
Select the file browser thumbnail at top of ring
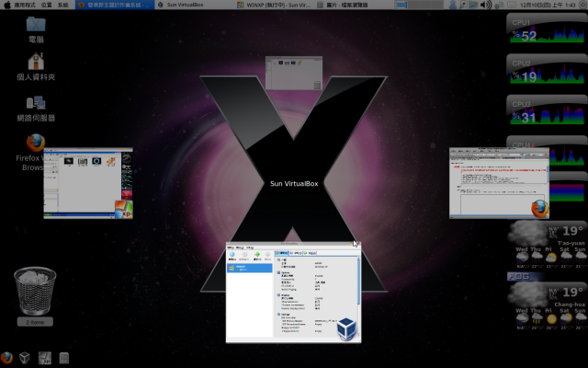coord(294,73)
